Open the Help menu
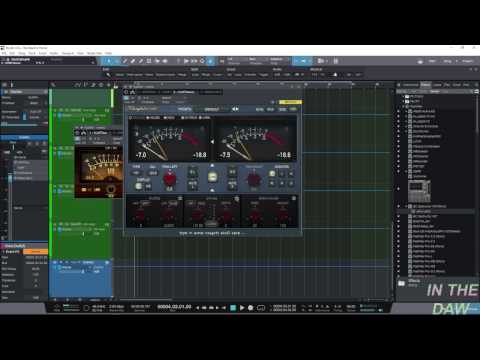 109,53
